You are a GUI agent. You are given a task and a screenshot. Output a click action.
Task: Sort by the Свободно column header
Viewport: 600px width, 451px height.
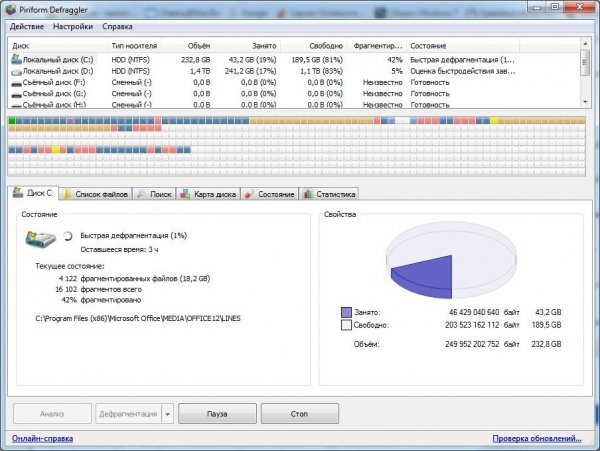(x=314, y=46)
